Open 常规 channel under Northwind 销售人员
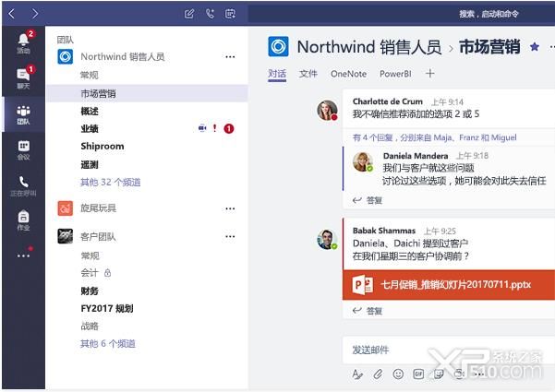 point(90,75)
